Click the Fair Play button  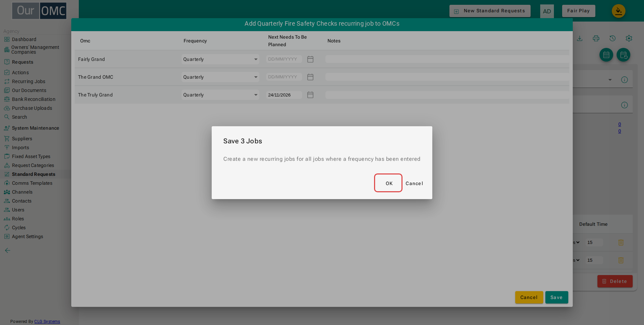[x=579, y=11]
